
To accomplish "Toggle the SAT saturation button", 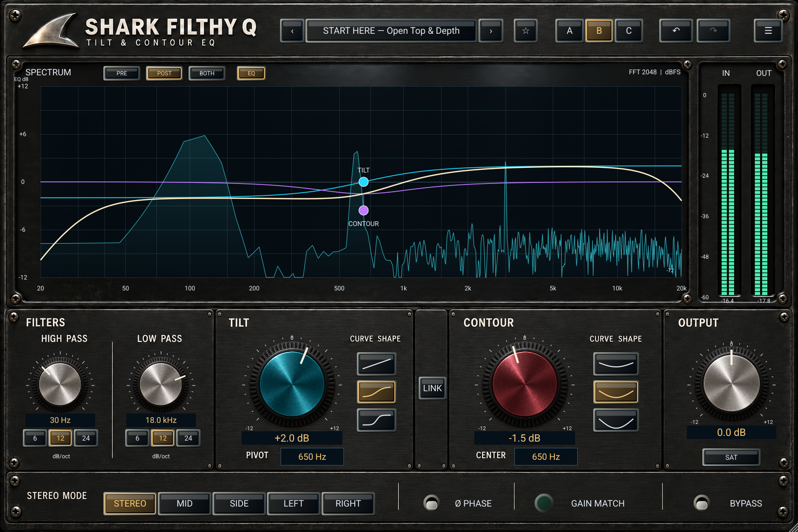I will pyautogui.click(x=731, y=457).
